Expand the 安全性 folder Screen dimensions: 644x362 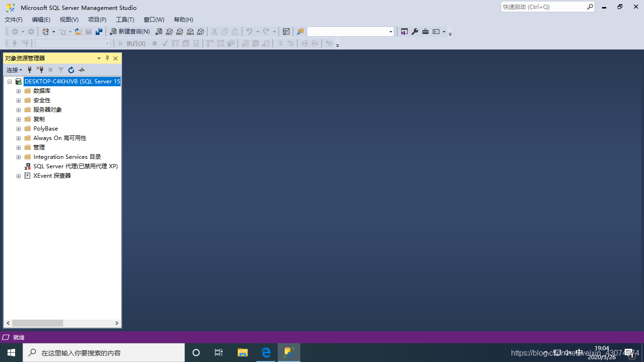point(18,100)
